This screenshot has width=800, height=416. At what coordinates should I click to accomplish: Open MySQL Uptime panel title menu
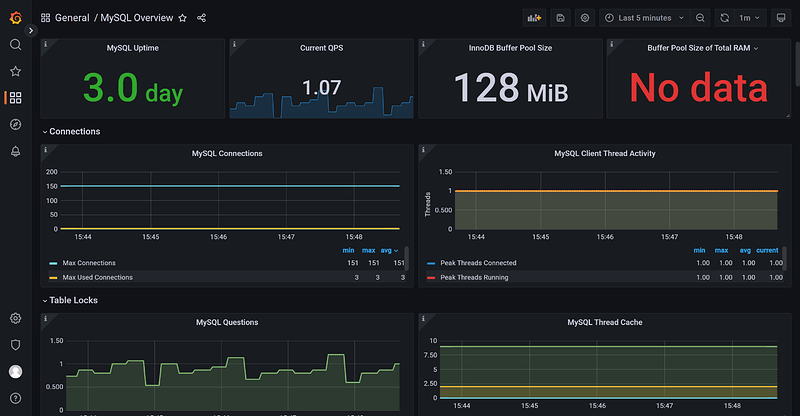click(x=133, y=48)
